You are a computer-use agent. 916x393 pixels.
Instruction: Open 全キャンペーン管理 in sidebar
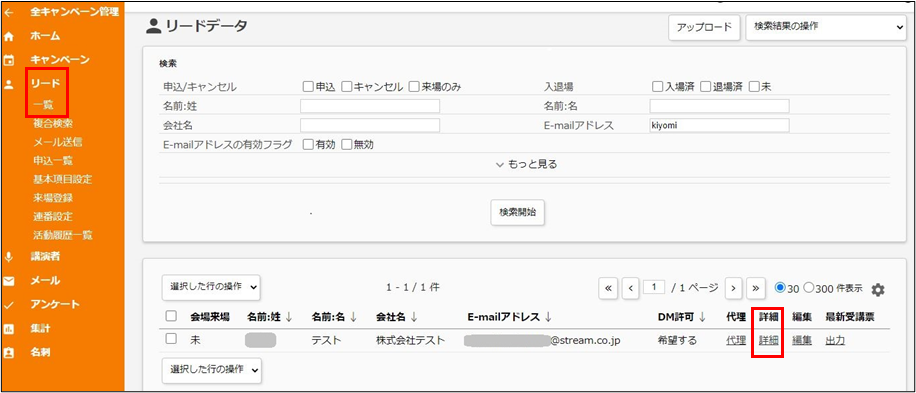[x=74, y=12]
